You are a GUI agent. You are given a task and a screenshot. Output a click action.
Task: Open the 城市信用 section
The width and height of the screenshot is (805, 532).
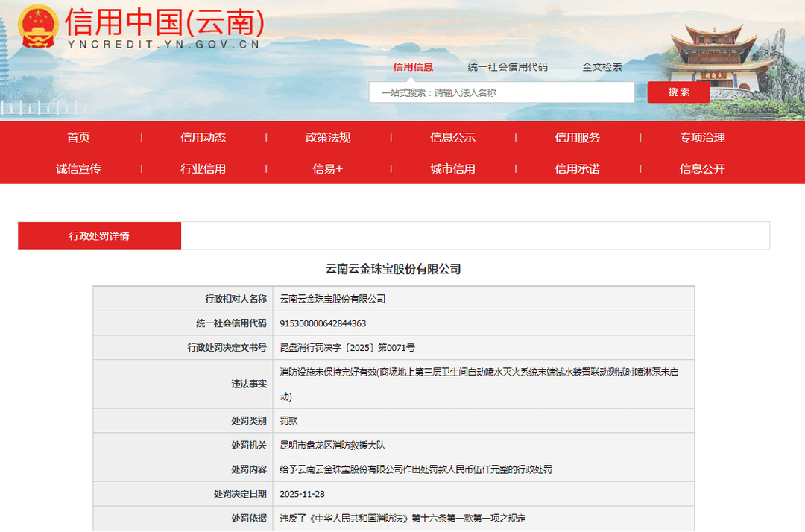pos(452,169)
